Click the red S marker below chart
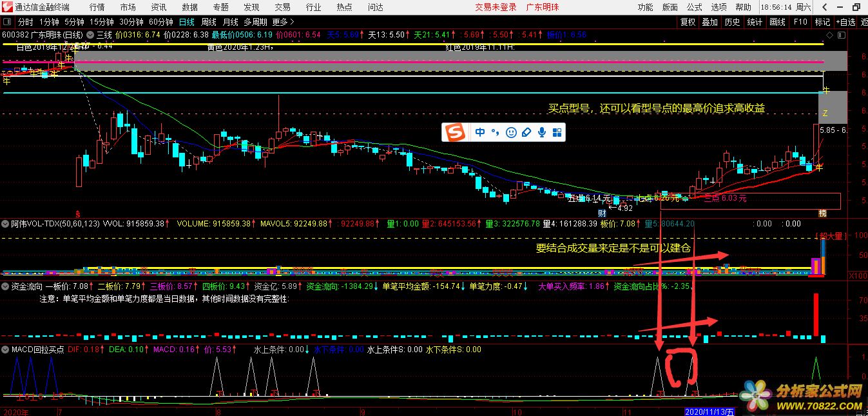868x416 pixels. point(79,213)
